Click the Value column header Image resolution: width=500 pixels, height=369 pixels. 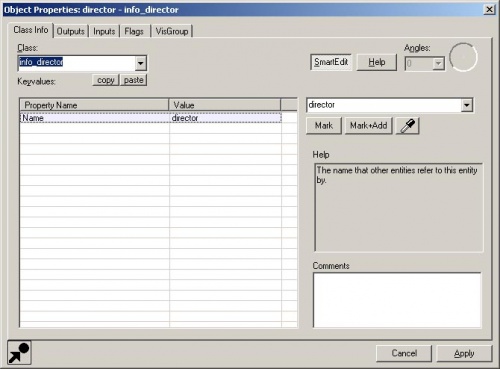[x=225, y=105]
